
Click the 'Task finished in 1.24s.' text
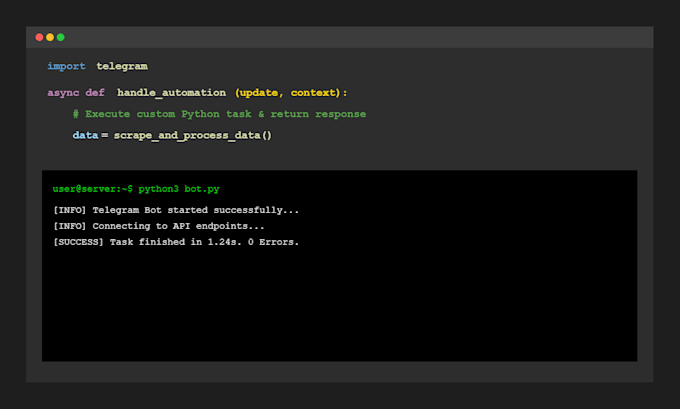point(176,242)
